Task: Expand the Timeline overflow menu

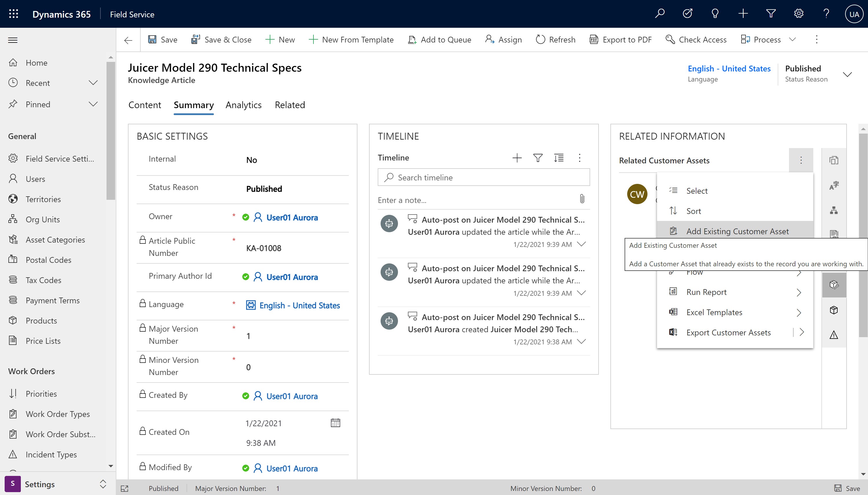Action: click(x=579, y=157)
